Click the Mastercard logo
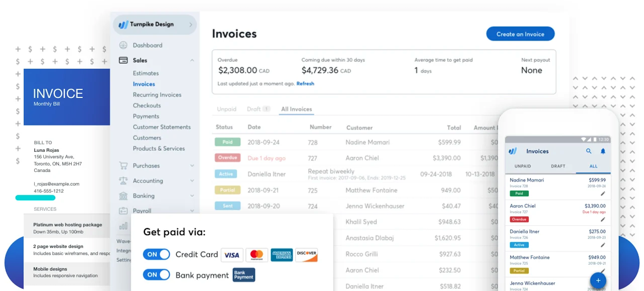This screenshot has height=291, width=644. 257,255
